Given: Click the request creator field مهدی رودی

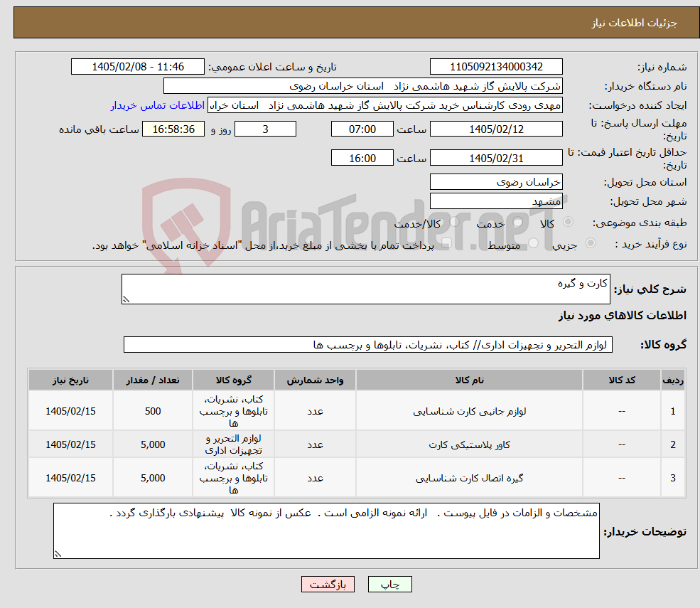Looking at the screenshot, I should point(385,105).
